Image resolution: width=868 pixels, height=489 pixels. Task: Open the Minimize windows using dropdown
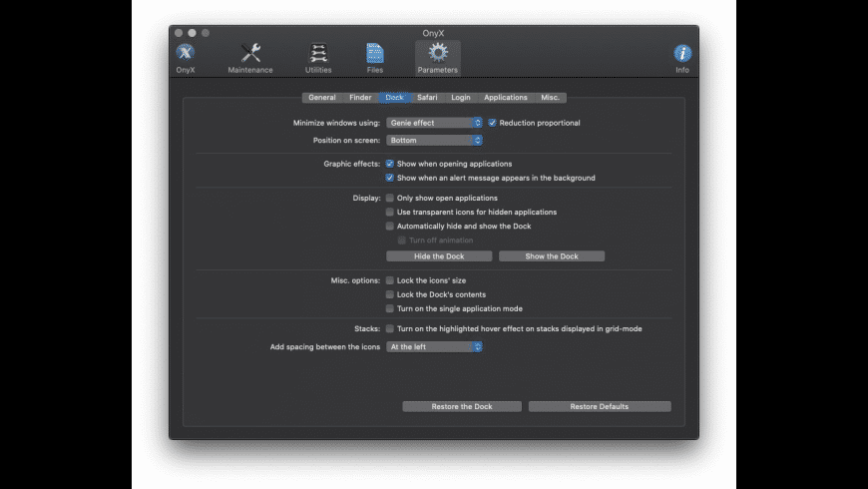pyautogui.click(x=435, y=123)
